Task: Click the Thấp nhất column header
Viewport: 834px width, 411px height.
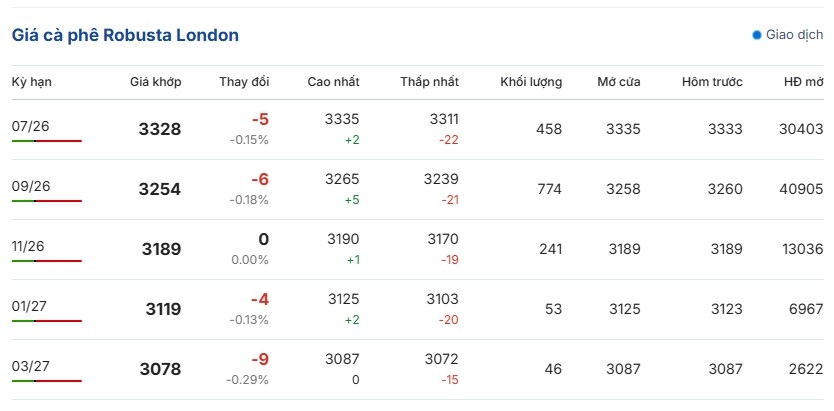Action: (430, 82)
